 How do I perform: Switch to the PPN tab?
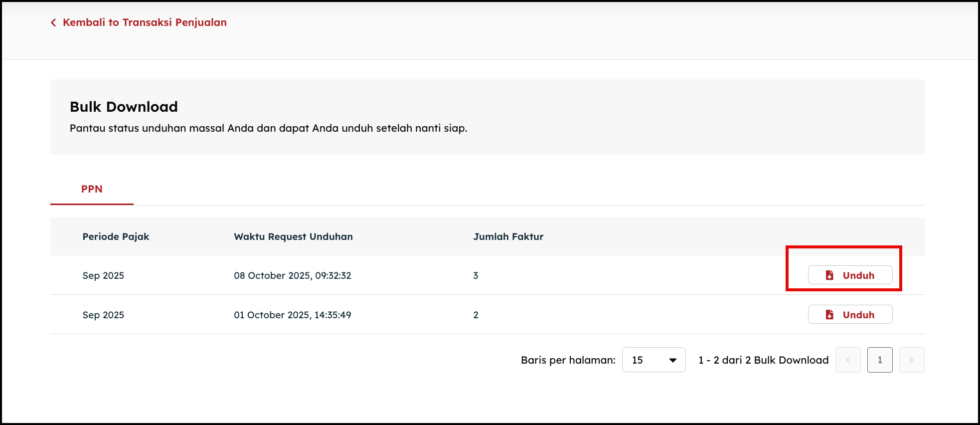tap(92, 189)
